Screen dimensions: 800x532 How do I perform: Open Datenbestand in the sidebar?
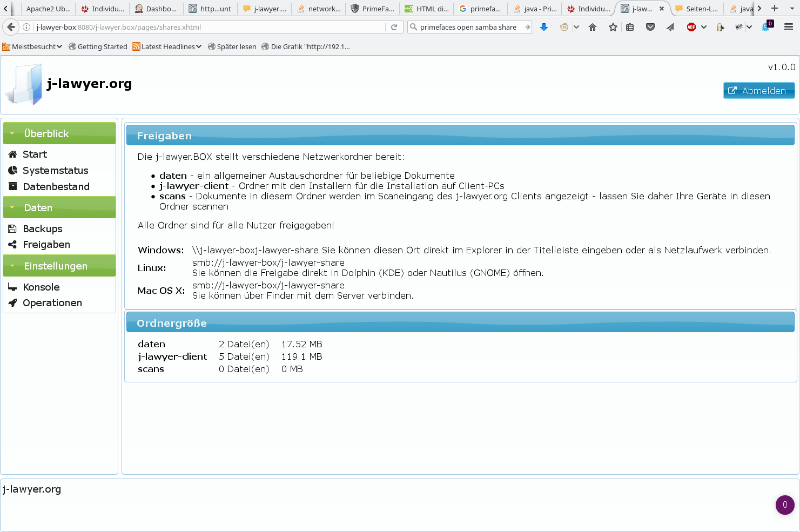[49, 187]
